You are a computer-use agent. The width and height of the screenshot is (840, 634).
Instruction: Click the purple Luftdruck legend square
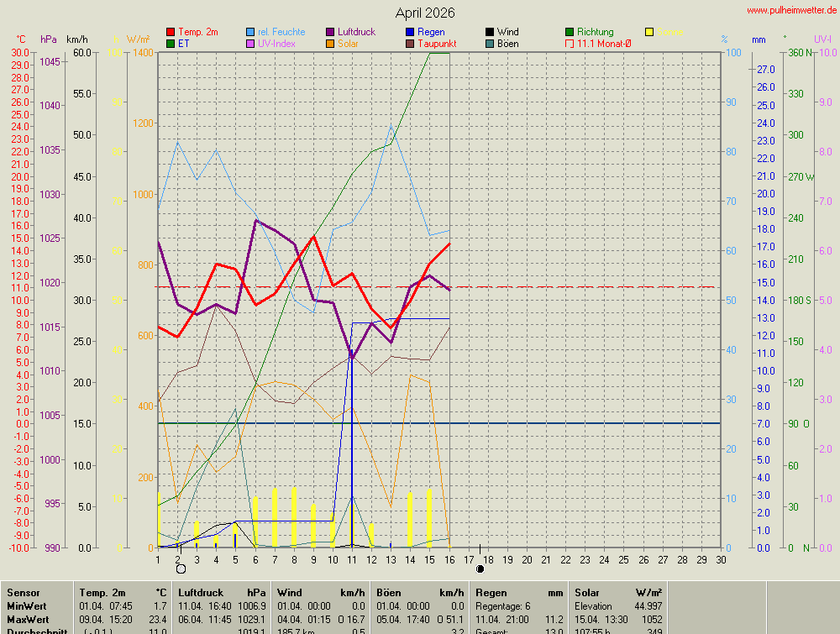pos(330,32)
